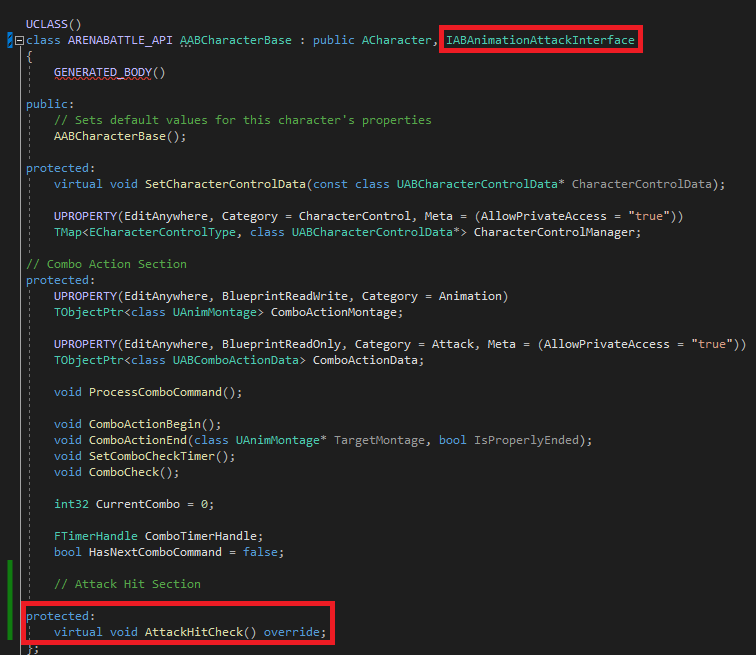Click the TargetMontage parameter name
Image resolution: width=756 pixels, height=655 pixels.
[x=379, y=440]
